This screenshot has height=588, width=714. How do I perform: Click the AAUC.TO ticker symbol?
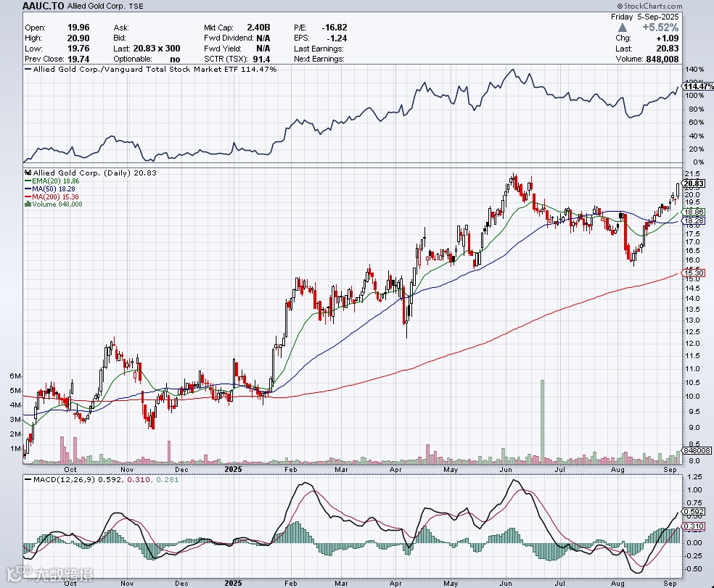click(x=44, y=6)
